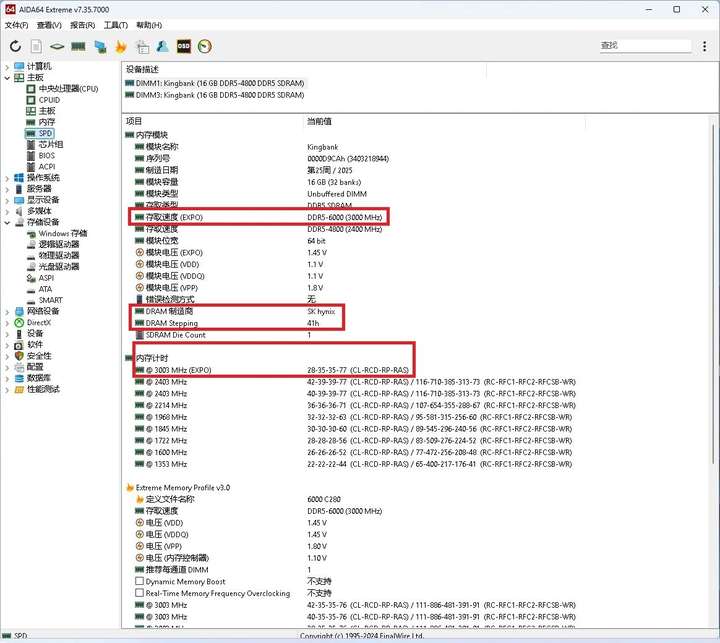The height and width of the screenshot is (643, 720).
Task: Select 光盘驱动器 in the tree
Action: pos(59,266)
